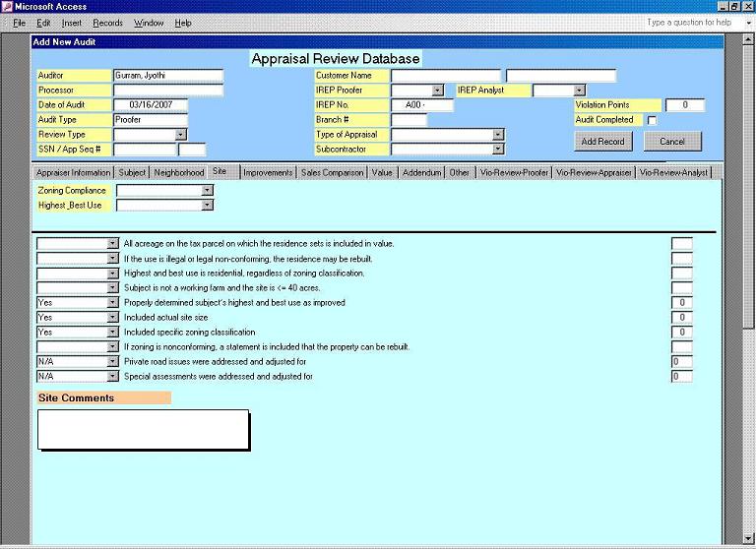
Task: Open the Help menu
Action: (x=183, y=23)
